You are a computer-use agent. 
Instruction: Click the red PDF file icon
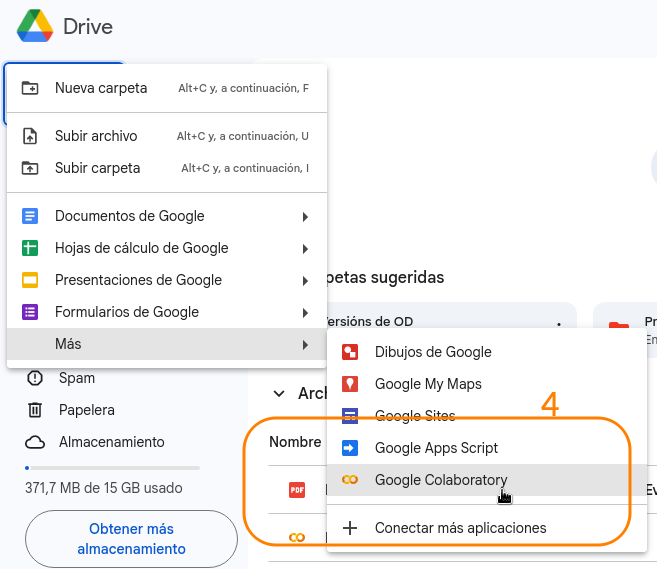[297, 490]
